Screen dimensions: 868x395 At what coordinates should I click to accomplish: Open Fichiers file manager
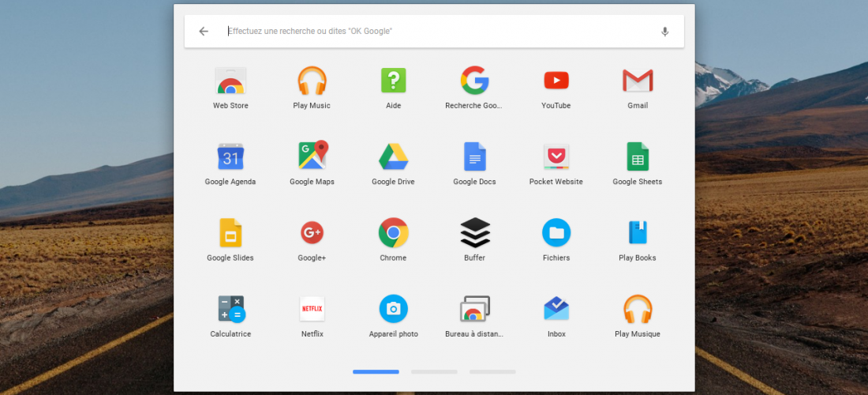point(556,233)
